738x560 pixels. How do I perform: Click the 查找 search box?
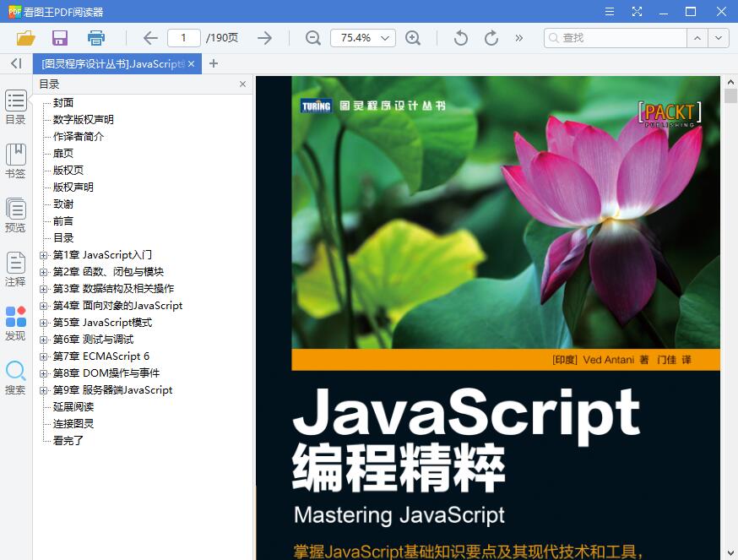click(616, 38)
